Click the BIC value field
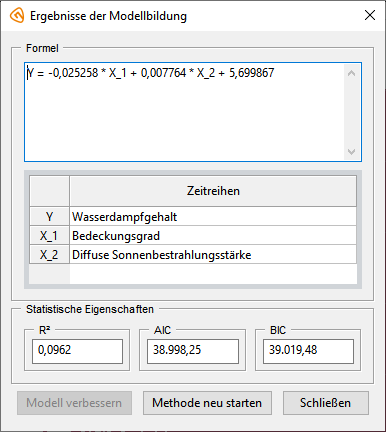The image size is (386, 432). coord(308,351)
